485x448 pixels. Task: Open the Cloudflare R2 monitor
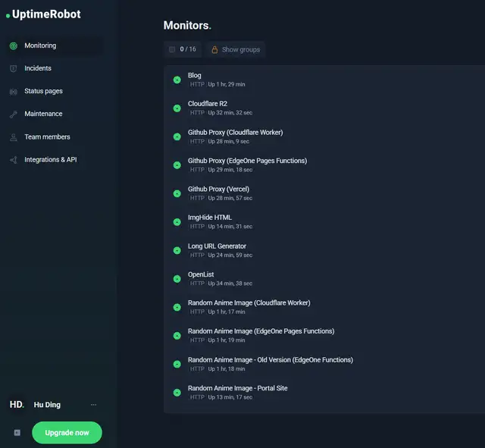click(x=206, y=104)
